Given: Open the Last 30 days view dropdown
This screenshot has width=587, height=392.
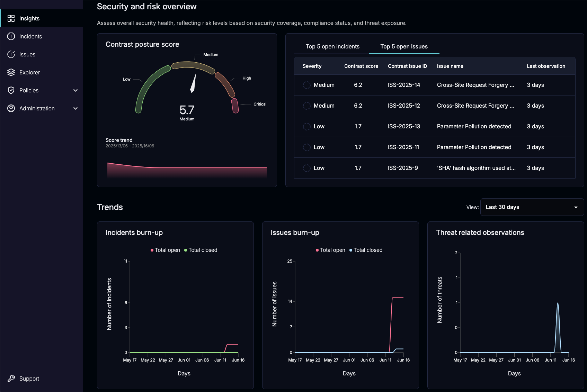Looking at the screenshot, I should [x=532, y=207].
